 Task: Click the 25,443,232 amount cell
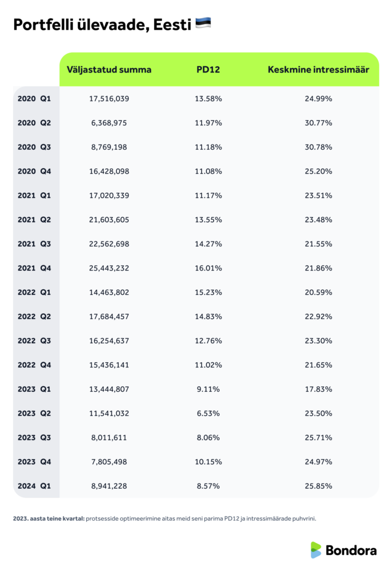109,268
